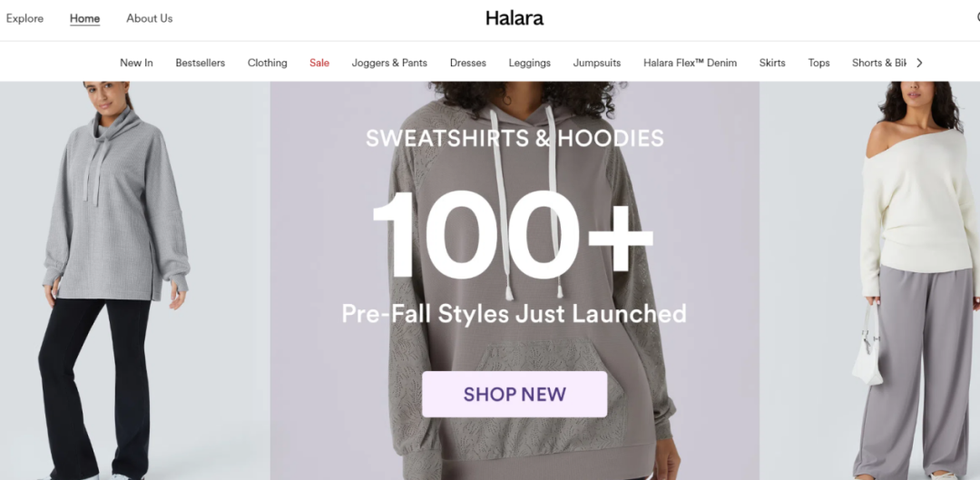Browse the Bestsellers category
Viewport: 980px width, 480px height.
200,63
